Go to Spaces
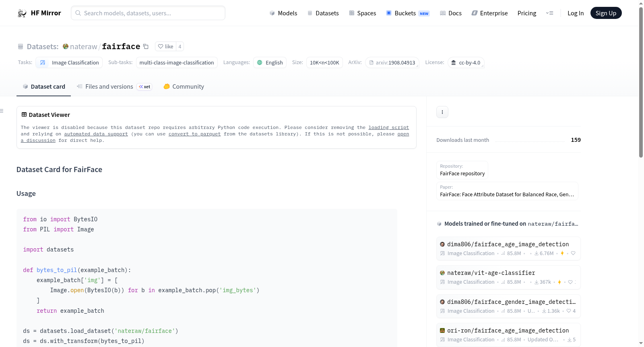The height and width of the screenshot is (347, 644). pyautogui.click(x=362, y=13)
